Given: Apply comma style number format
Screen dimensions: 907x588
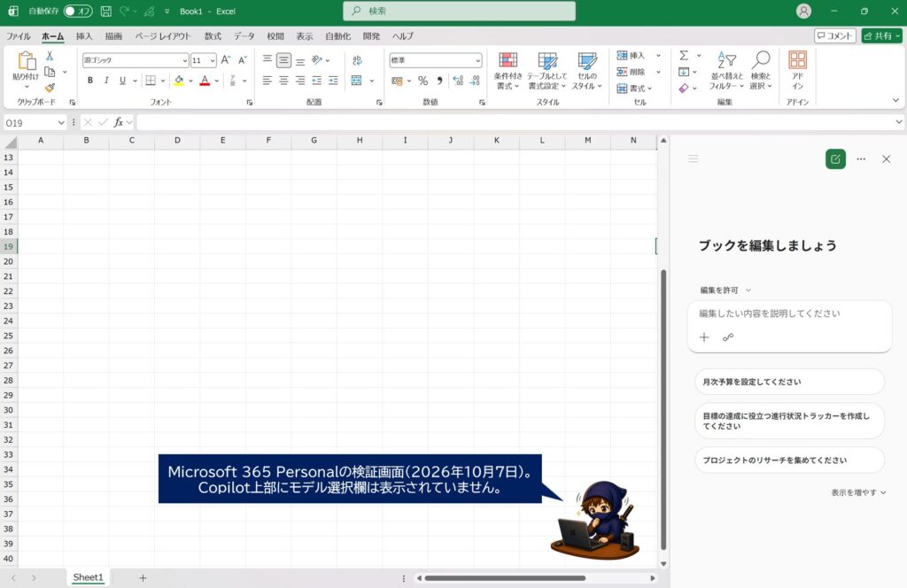Looking at the screenshot, I should 439,81.
